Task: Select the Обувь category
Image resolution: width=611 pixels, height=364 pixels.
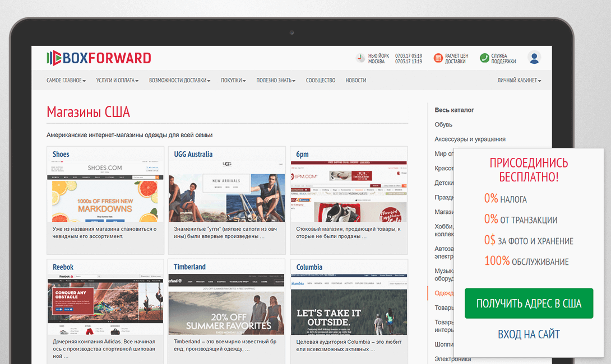Action: pos(443,124)
